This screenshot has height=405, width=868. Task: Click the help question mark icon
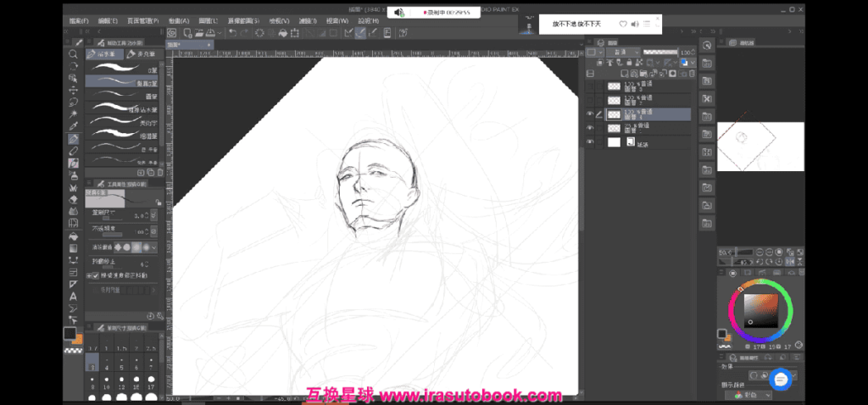[403, 33]
